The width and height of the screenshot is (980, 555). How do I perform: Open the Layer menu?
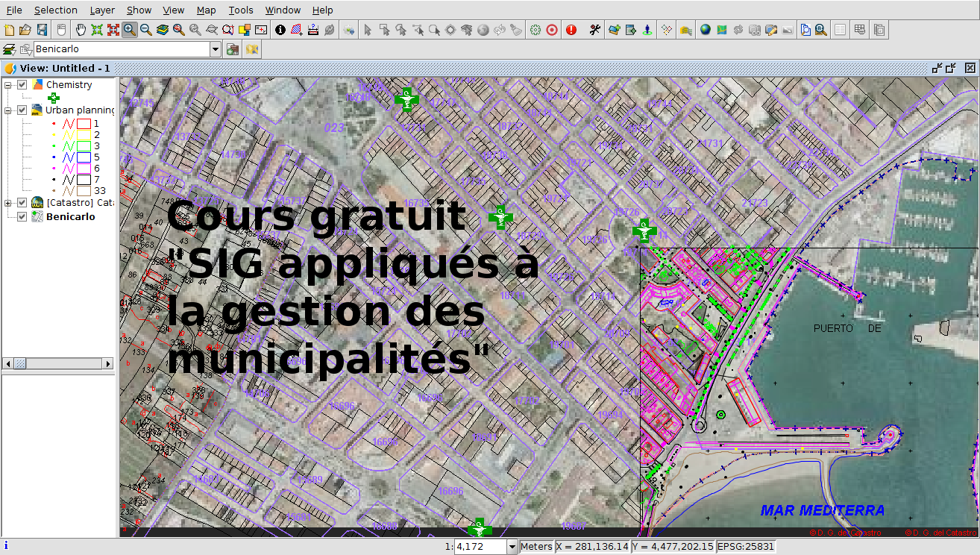point(102,10)
